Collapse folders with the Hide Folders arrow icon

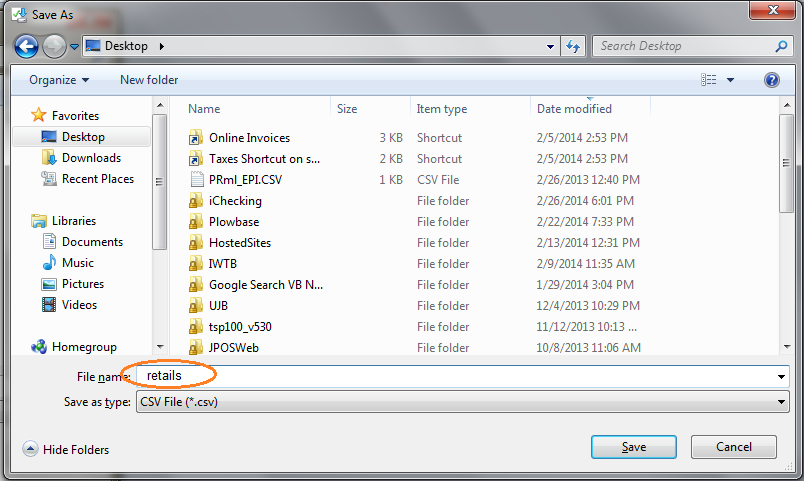(30, 449)
